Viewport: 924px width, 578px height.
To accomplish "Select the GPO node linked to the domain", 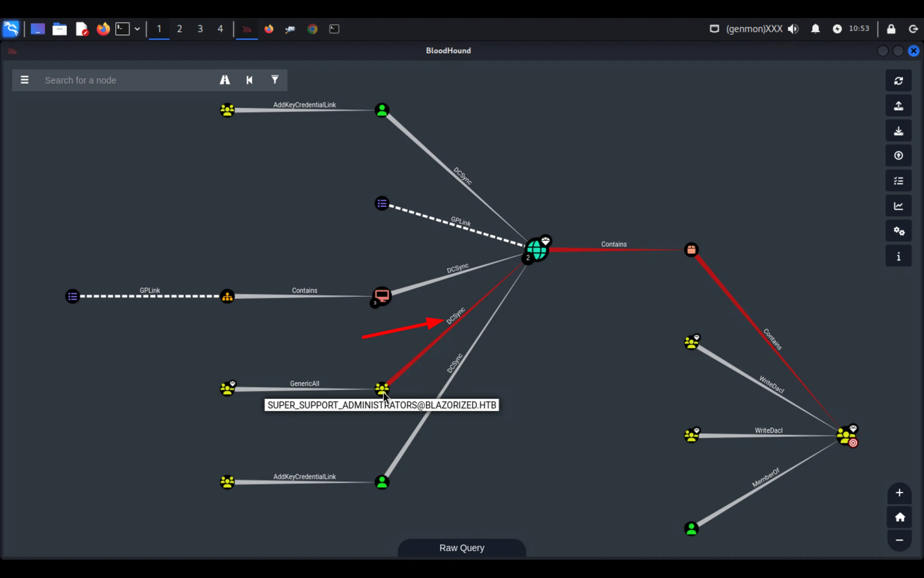I will 382,203.
